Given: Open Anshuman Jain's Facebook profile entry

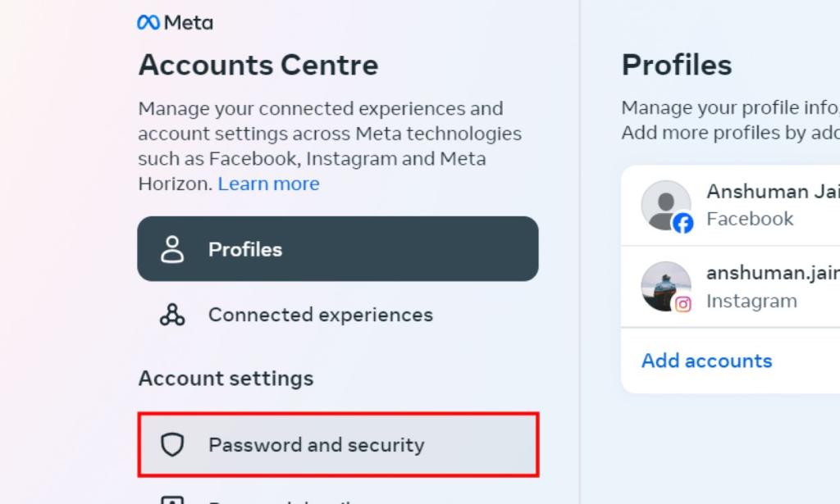Looking at the screenshot, I should 738,205.
